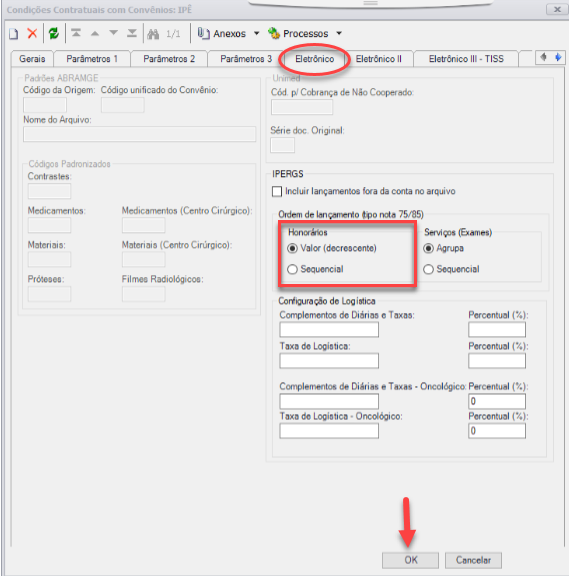The height and width of the screenshot is (576, 569).
Task: Select Serviços (Exames) Agrupa radio
Action: (x=428, y=249)
